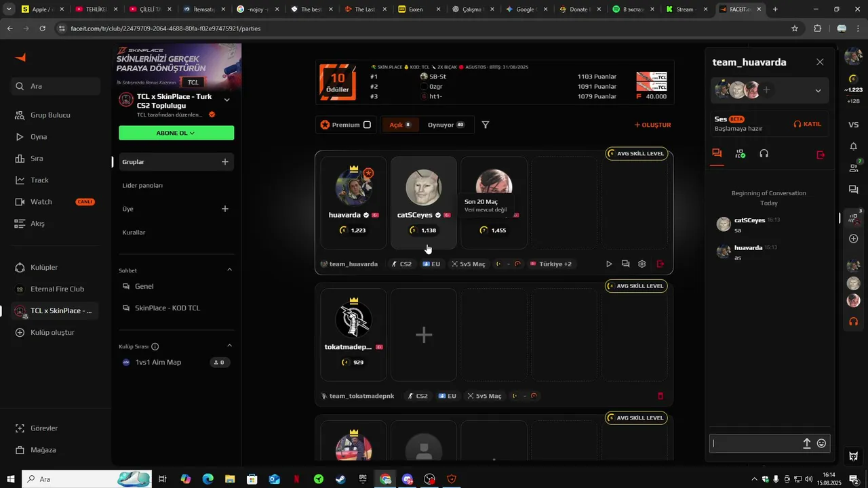
Task: Expand the TCL x SkinPlace club dropdown chevron
Action: [x=226, y=100]
